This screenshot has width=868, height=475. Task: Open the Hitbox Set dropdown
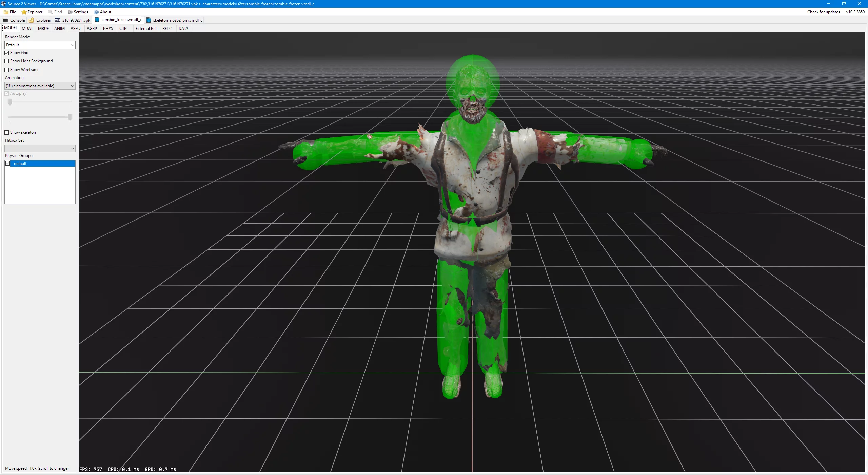tap(40, 148)
